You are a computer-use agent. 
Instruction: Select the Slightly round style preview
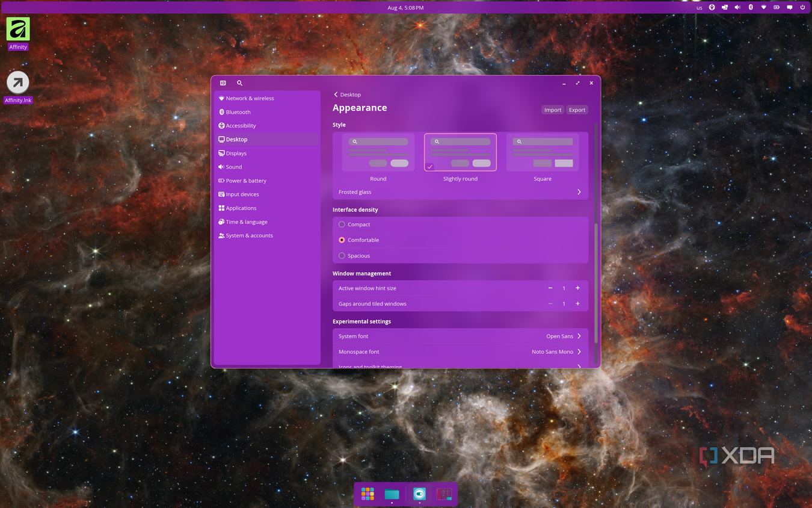(460, 152)
